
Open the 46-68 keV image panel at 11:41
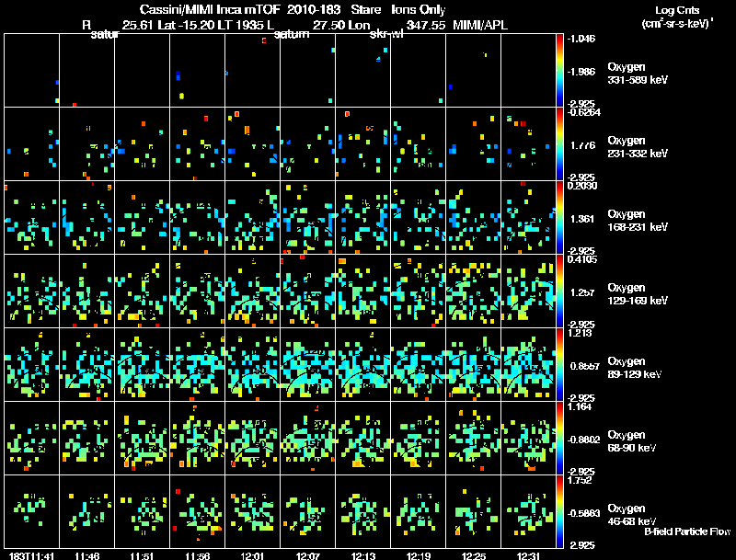(x=31, y=511)
